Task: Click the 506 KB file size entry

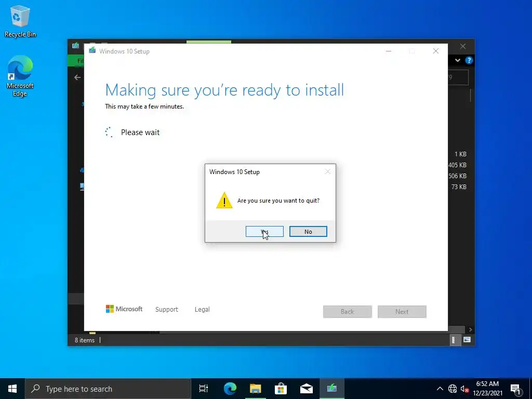Action: tap(457, 176)
